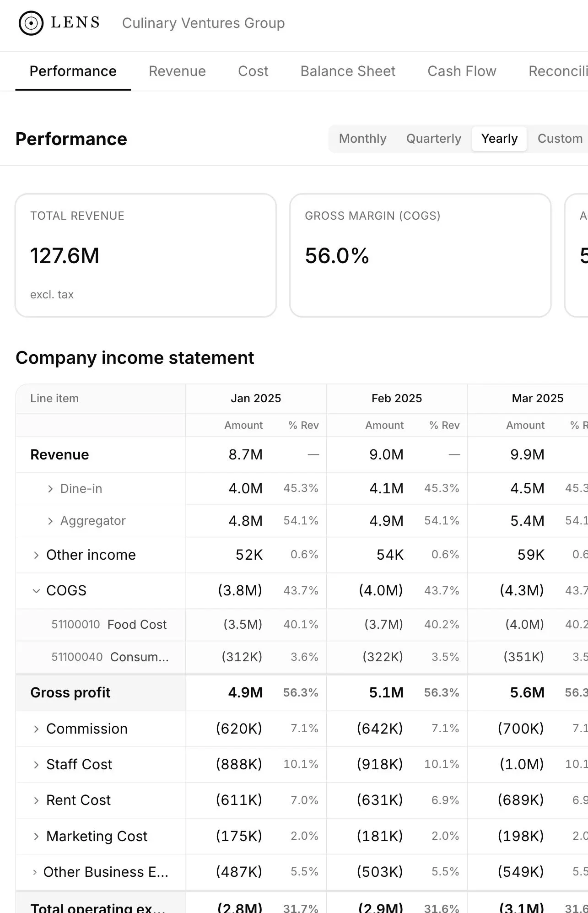
Task: Click Jan 2025 Marketing Cost (175K)
Action: click(x=239, y=837)
